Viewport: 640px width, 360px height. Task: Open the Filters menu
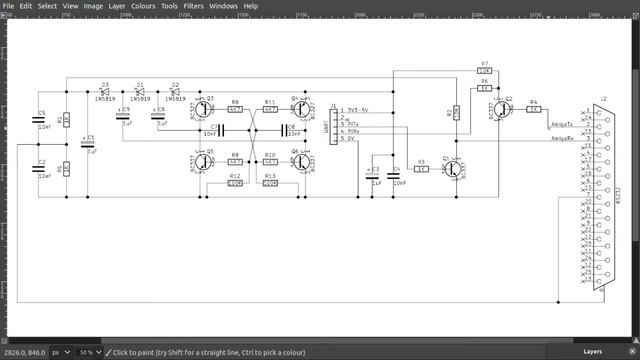[x=193, y=6]
